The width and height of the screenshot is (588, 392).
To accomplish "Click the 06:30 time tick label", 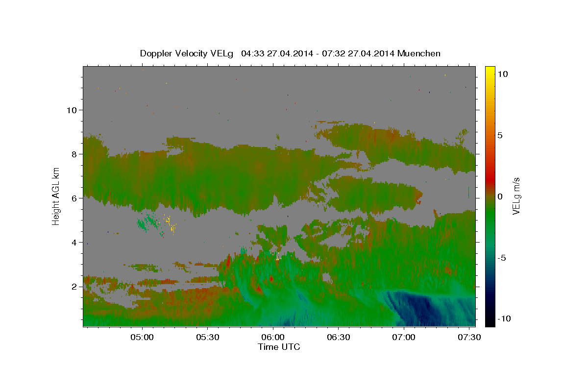I will pos(338,338).
